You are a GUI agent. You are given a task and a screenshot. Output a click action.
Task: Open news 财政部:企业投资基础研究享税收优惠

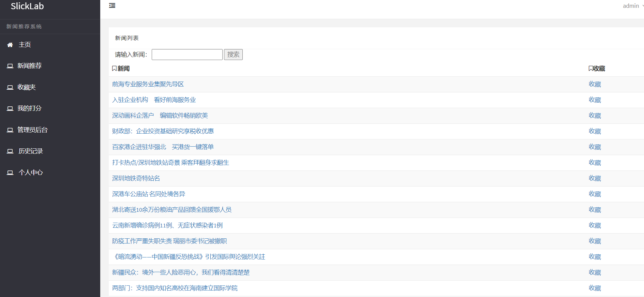163,131
